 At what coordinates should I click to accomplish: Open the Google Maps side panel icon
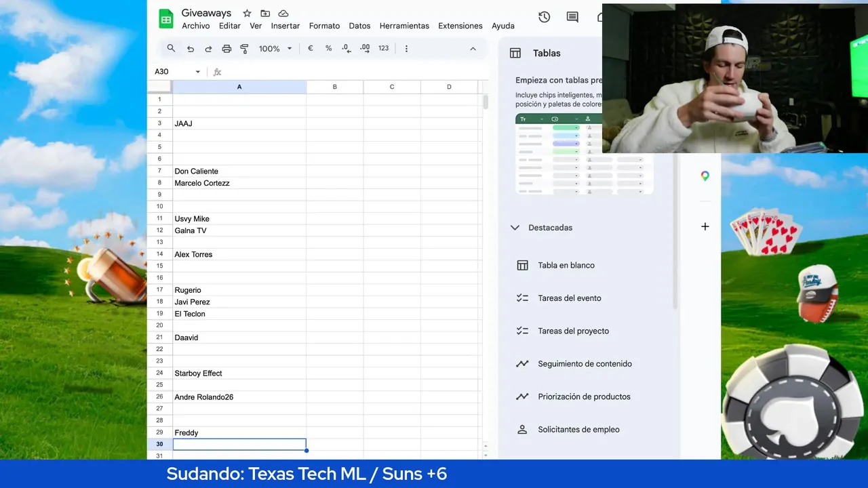click(x=705, y=176)
